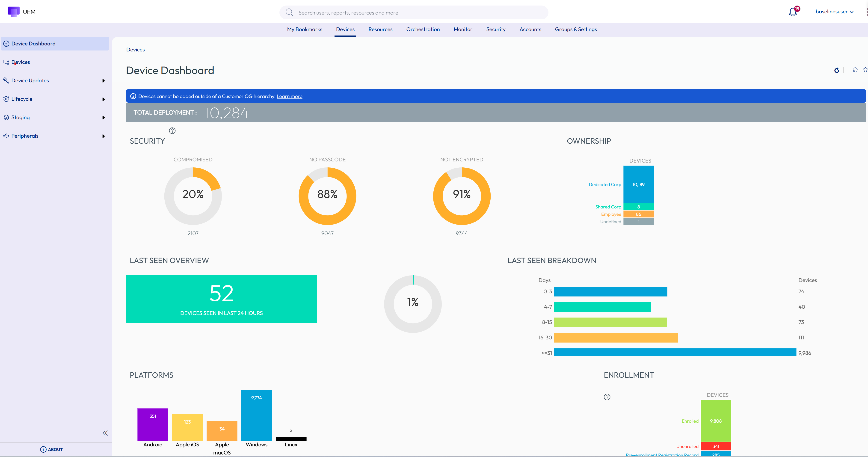Click the Enrolled 9,808 bar

(716, 421)
